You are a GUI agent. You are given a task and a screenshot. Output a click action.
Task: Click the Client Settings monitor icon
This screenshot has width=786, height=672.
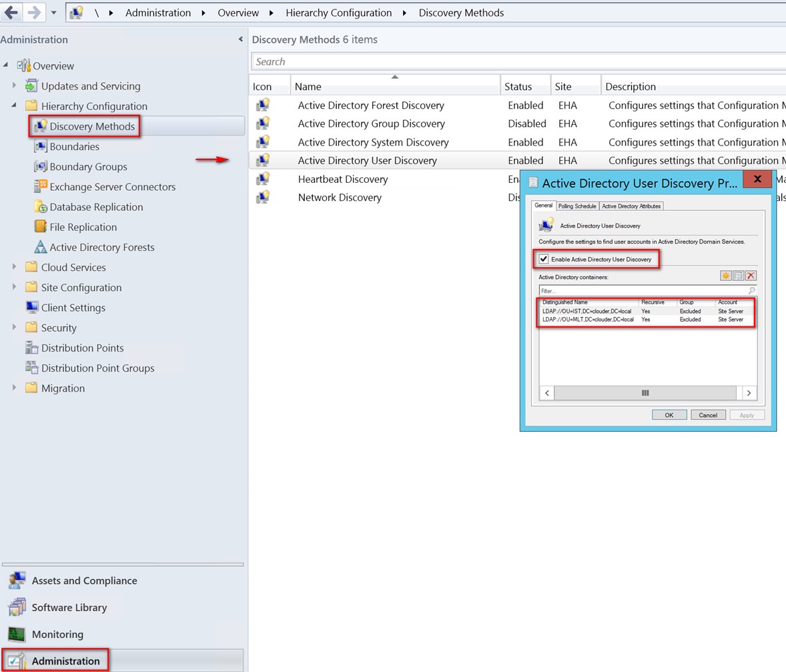click(31, 308)
